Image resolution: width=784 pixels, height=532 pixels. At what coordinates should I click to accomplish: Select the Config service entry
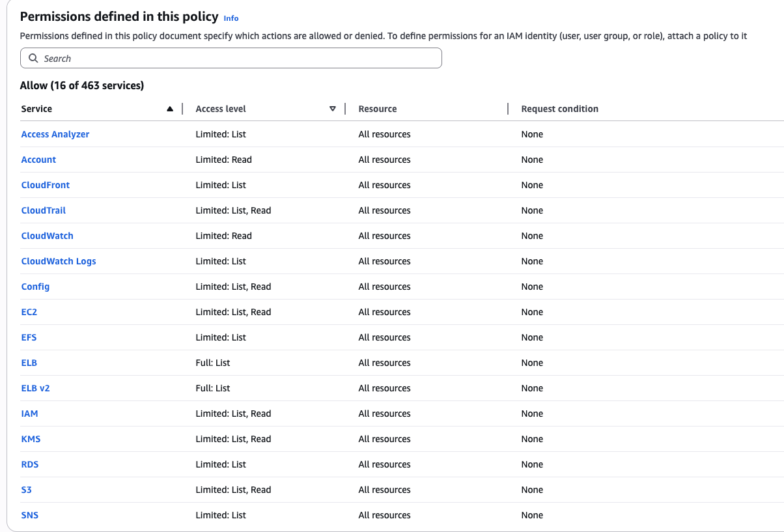tap(35, 287)
